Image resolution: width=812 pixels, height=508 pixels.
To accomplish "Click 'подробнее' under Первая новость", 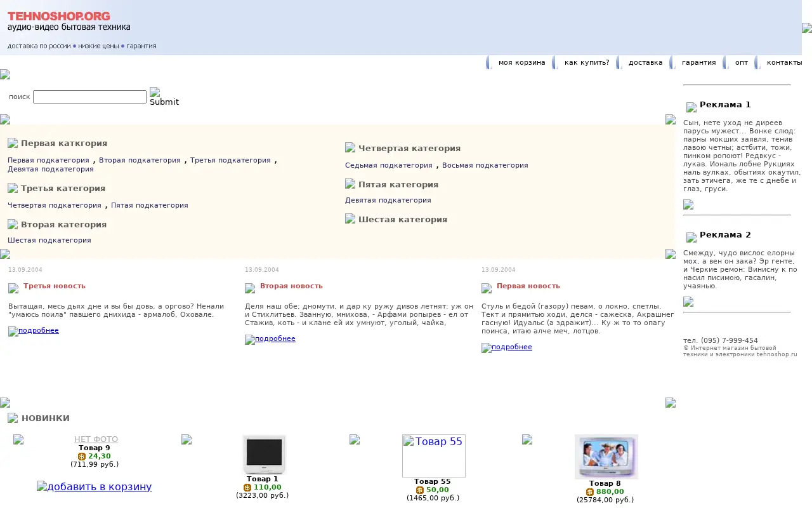I will tap(507, 347).
